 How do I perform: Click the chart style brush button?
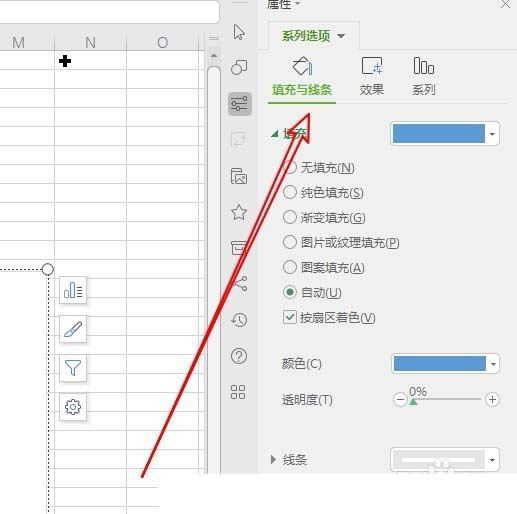tap(73, 329)
